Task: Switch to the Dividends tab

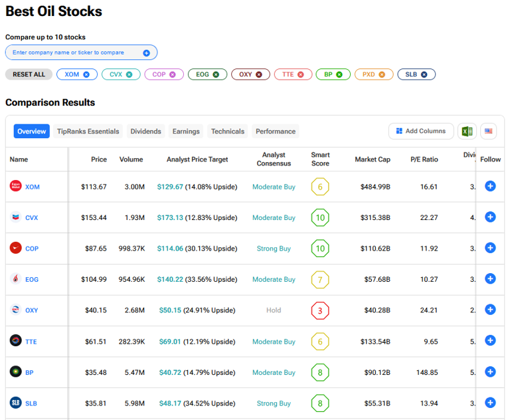Action: point(145,132)
